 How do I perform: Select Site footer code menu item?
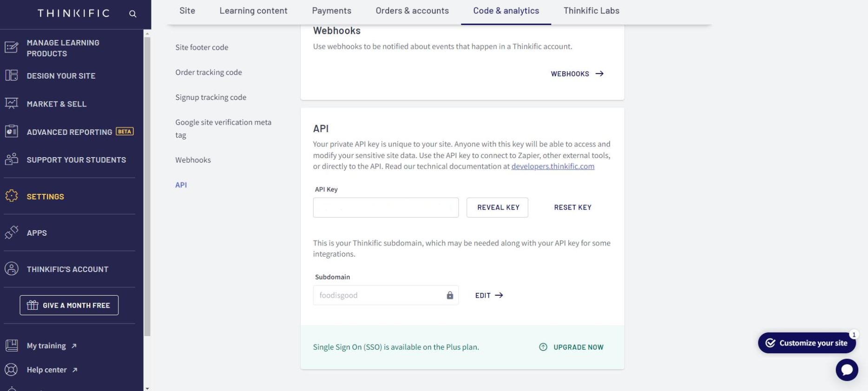coord(202,47)
